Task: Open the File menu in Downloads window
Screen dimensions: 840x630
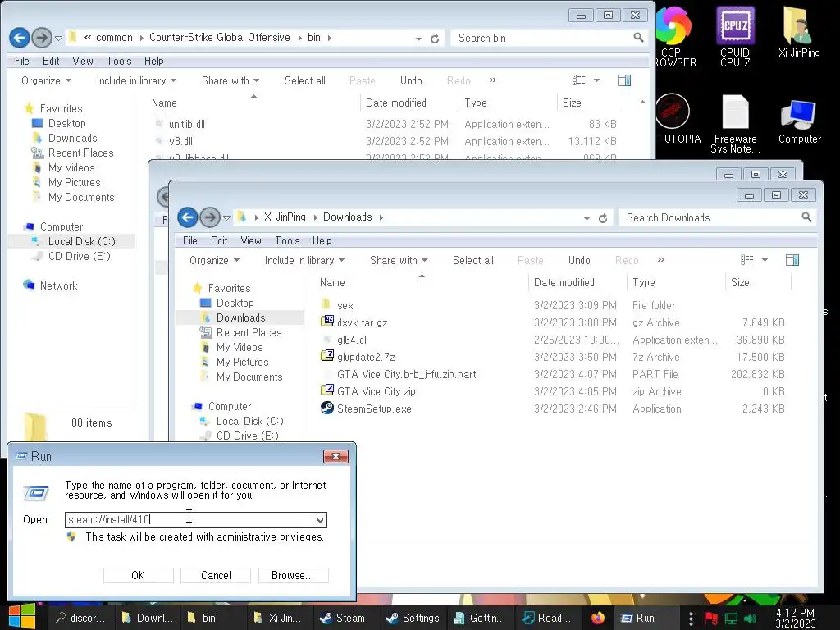Action: (189, 240)
